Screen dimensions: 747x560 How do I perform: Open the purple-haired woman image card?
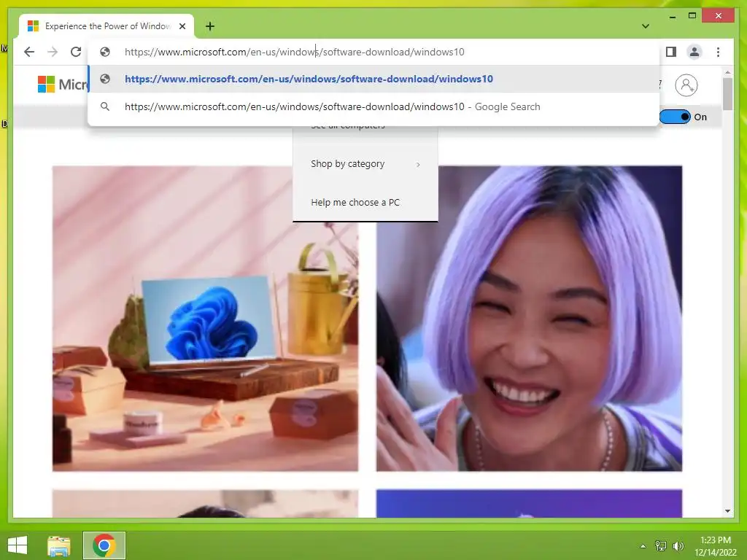click(x=530, y=319)
